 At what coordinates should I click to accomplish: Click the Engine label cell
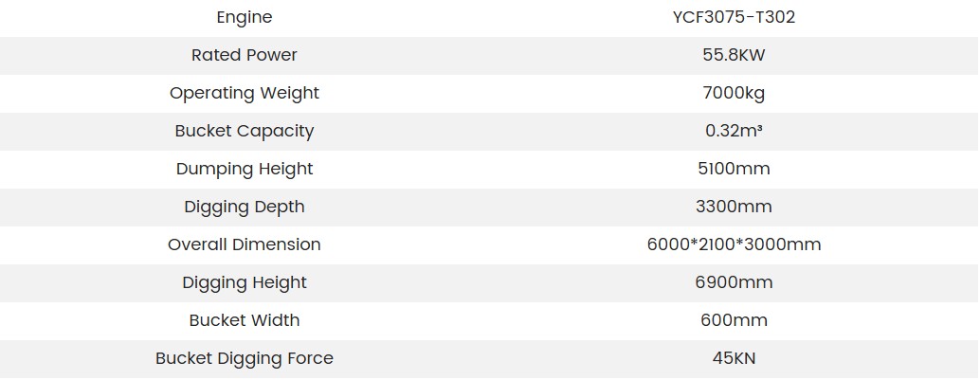coord(245,17)
